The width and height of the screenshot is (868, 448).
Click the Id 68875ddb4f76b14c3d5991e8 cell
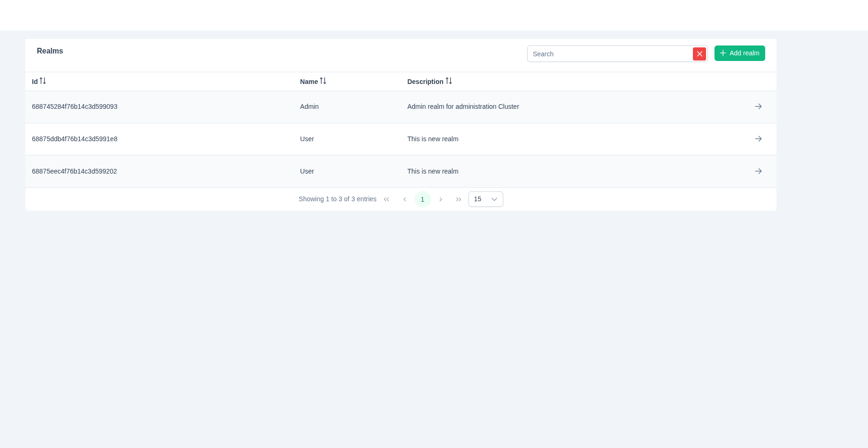(75, 139)
